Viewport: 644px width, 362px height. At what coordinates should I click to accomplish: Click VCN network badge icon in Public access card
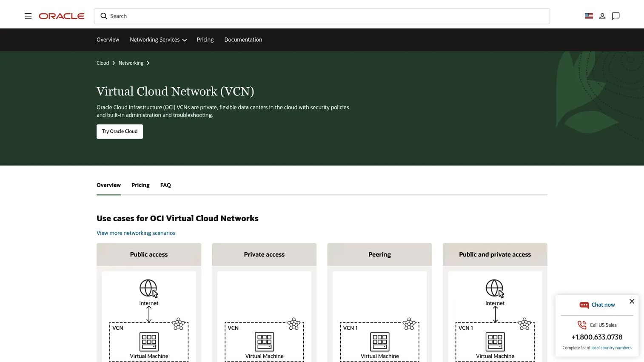tap(179, 324)
